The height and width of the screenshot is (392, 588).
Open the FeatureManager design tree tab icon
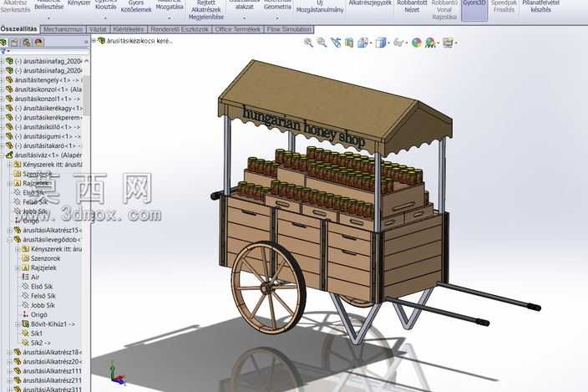pyautogui.click(x=3, y=43)
